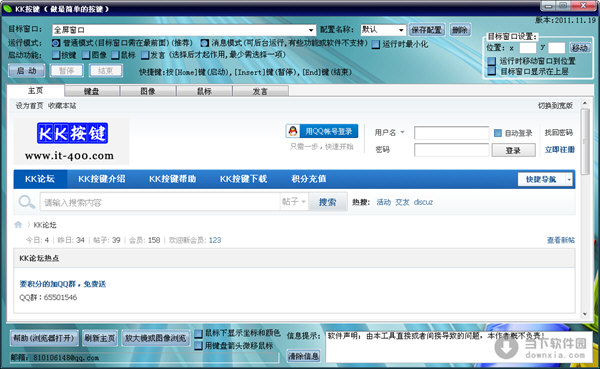Switch to the 鼠标 tab

point(204,91)
